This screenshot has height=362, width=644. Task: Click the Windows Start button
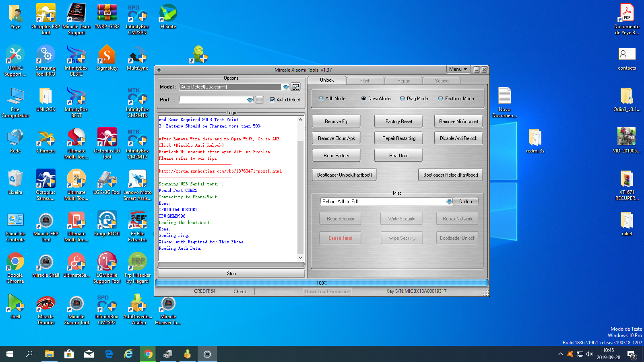pos(10,354)
